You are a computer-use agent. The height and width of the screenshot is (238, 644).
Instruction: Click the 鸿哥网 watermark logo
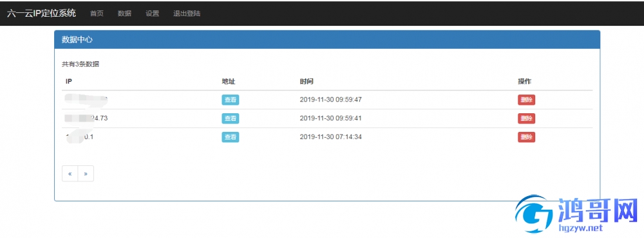click(x=580, y=215)
